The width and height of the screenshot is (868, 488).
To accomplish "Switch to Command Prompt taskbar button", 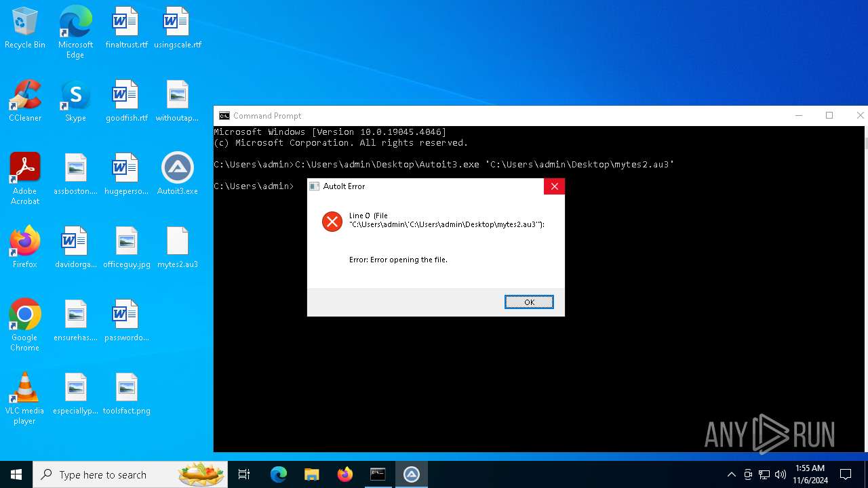I will click(x=378, y=474).
